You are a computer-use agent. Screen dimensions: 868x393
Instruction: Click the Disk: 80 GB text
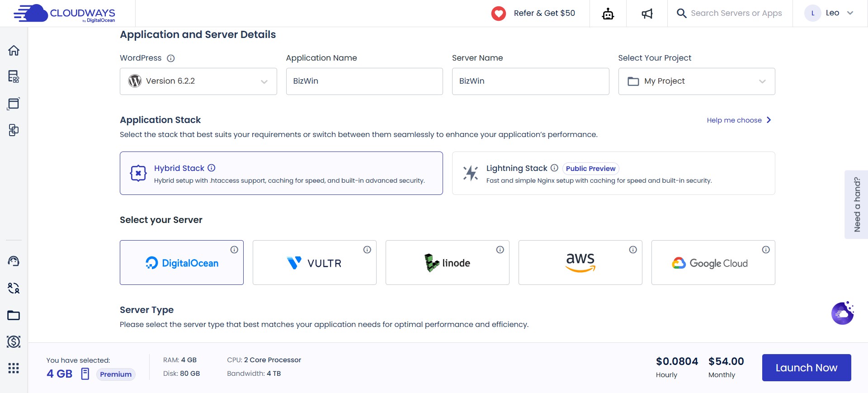(x=181, y=374)
